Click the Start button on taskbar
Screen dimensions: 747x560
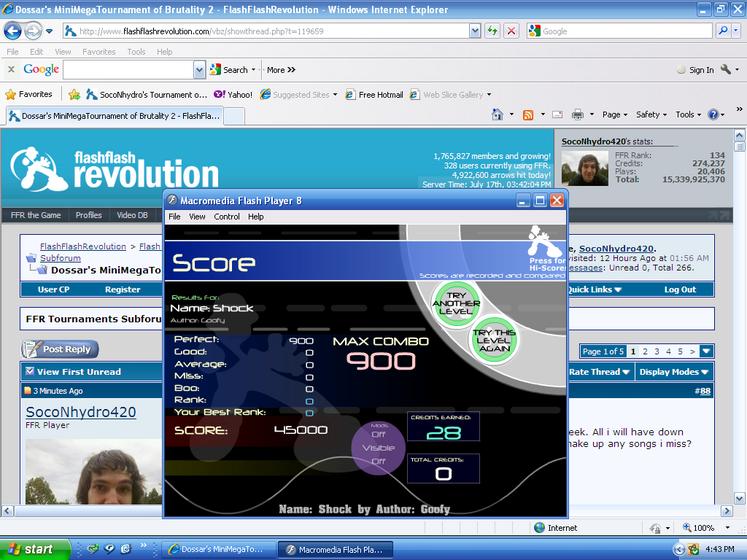click(35, 550)
